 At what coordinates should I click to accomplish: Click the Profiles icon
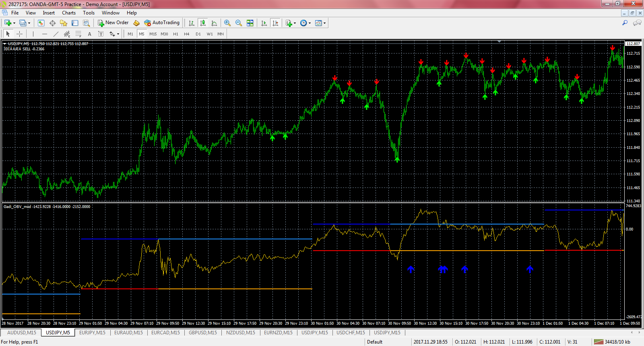[x=23, y=23]
